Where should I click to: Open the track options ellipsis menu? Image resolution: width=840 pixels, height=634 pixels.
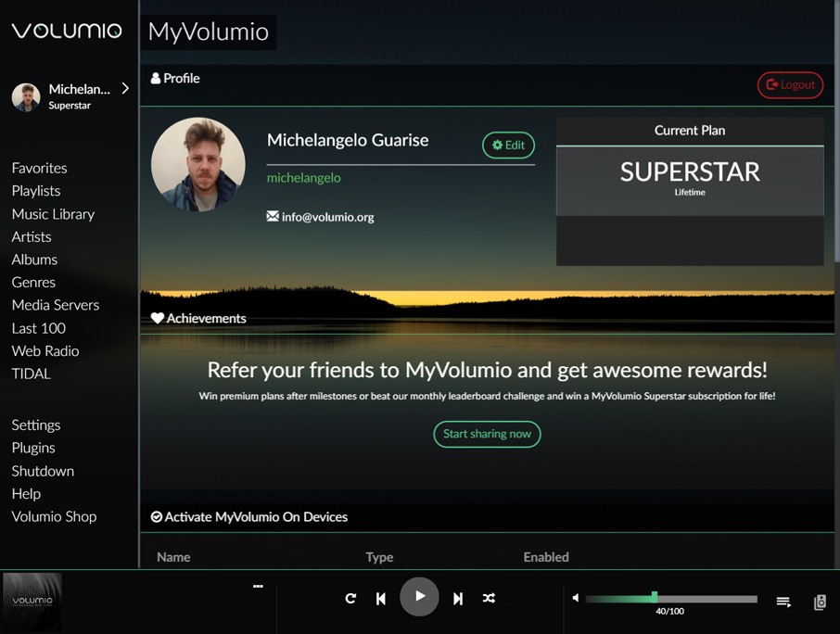[x=258, y=586]
